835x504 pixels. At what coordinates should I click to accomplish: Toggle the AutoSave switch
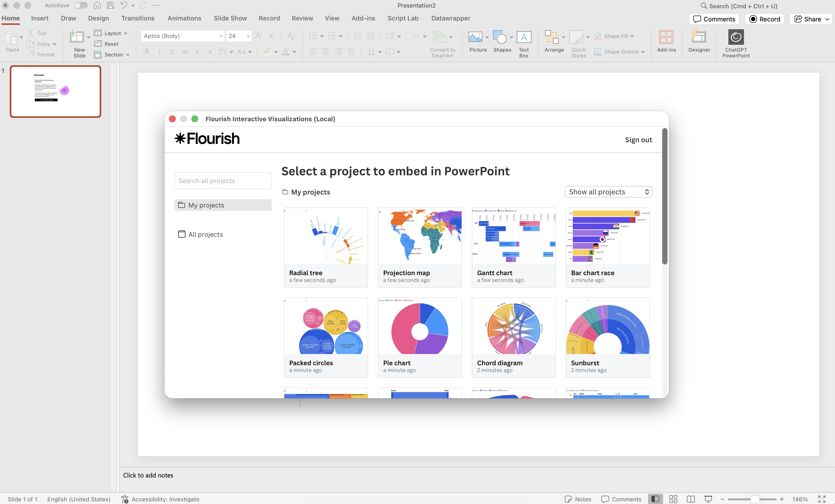point(81,5)
